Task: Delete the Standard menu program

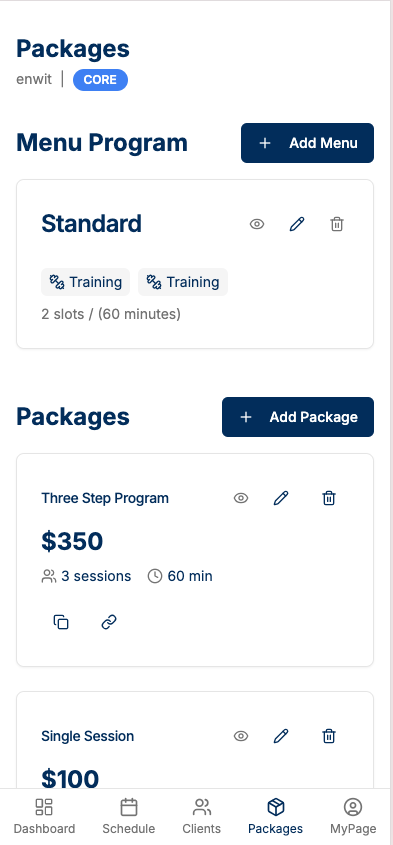Action: pyautogui.click(x=337, y=224)
